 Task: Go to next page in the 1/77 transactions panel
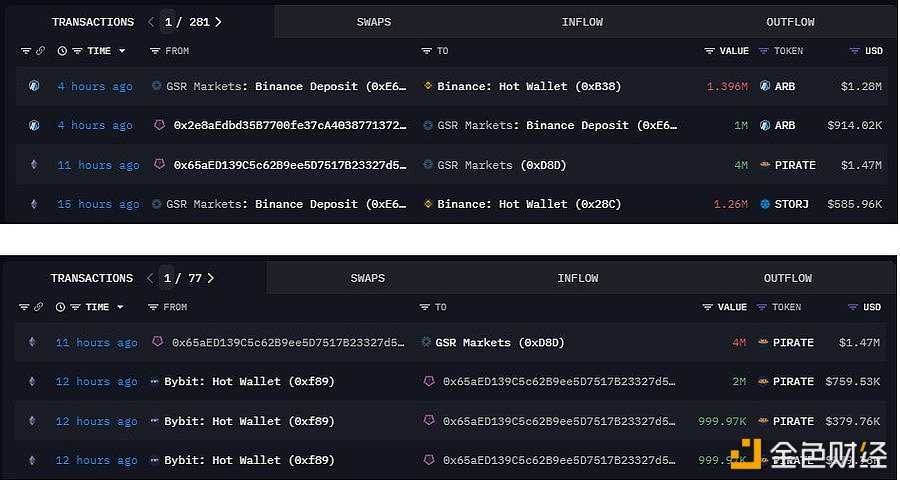(x=211, y=278)
